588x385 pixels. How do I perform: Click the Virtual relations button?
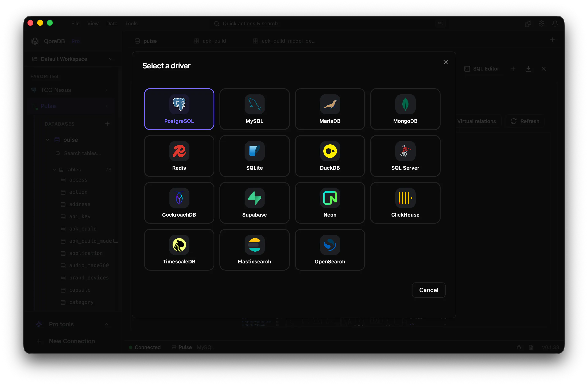tap(476, 121)
